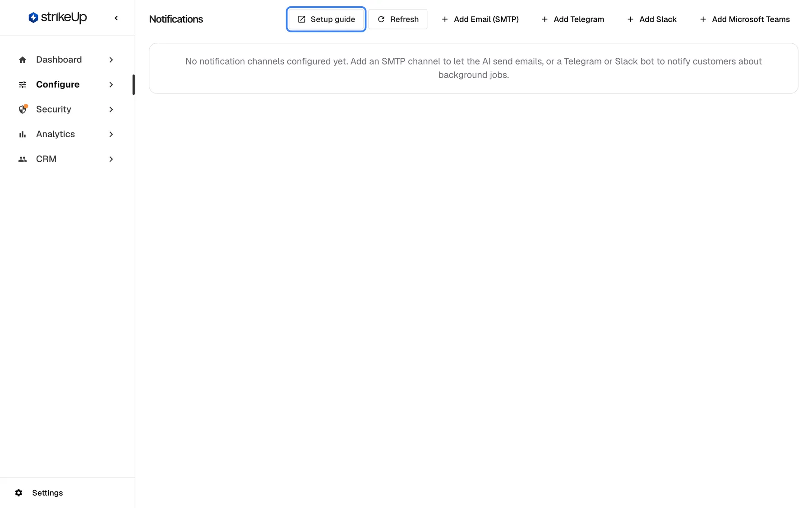
Task: Click the plus icon beside Add Microsoft Teams
Action: click(703, 19)
